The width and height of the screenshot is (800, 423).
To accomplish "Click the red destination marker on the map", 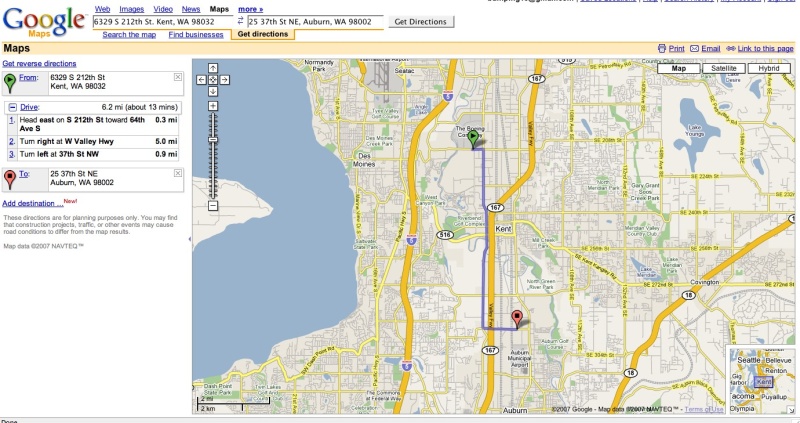I will (x=517, y=319).
